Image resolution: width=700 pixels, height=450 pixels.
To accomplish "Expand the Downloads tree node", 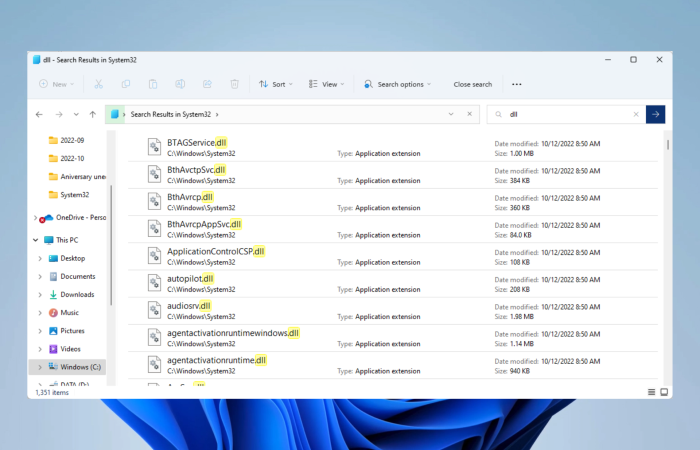I will tap(40, 295).
